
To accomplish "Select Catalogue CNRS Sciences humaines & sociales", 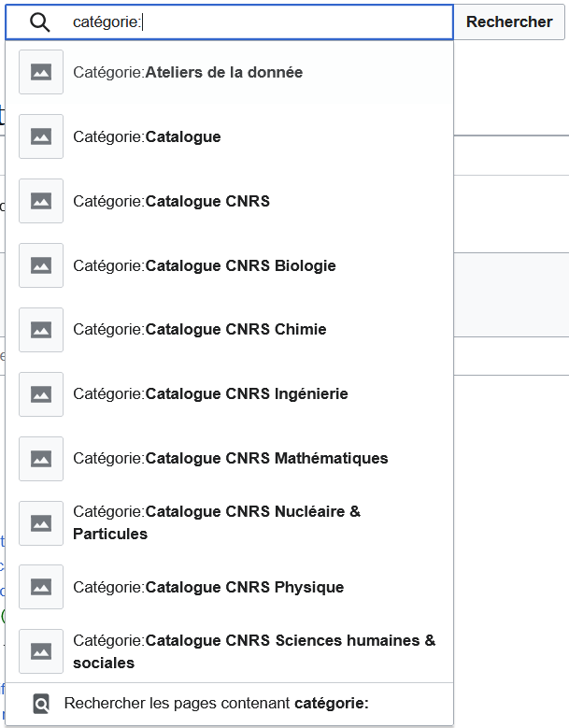I will (x=254, y=651).
